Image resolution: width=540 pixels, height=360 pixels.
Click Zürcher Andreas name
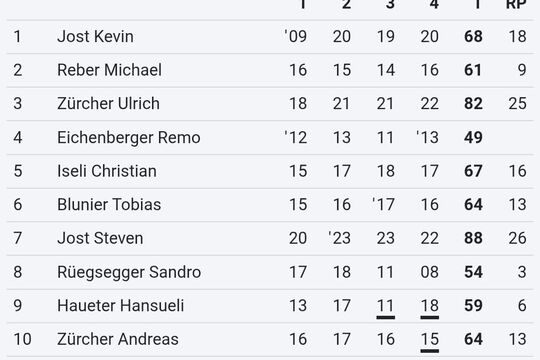(118, 339)
